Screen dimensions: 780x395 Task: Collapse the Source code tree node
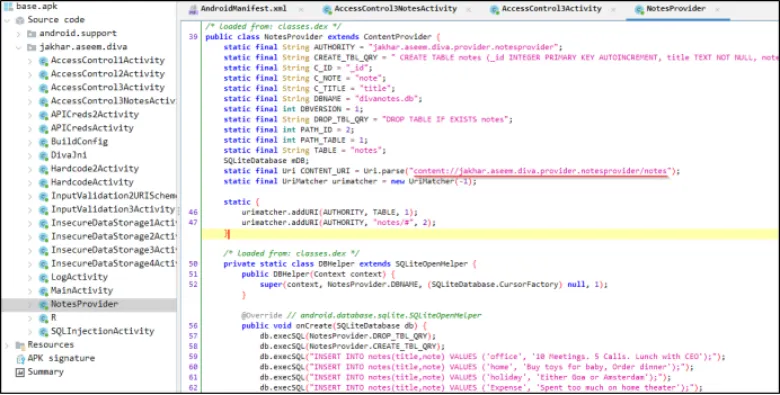[x=7, y=20]
